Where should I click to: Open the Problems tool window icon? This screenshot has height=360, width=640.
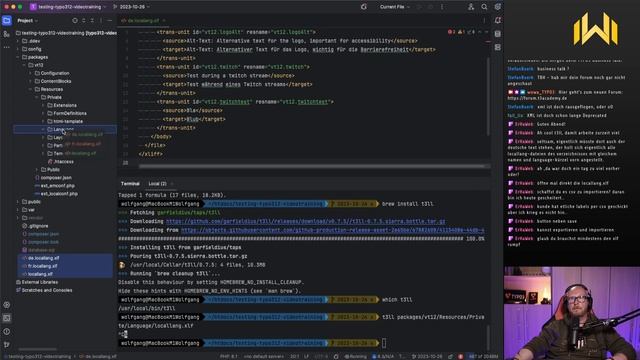[x=7, y=331]
